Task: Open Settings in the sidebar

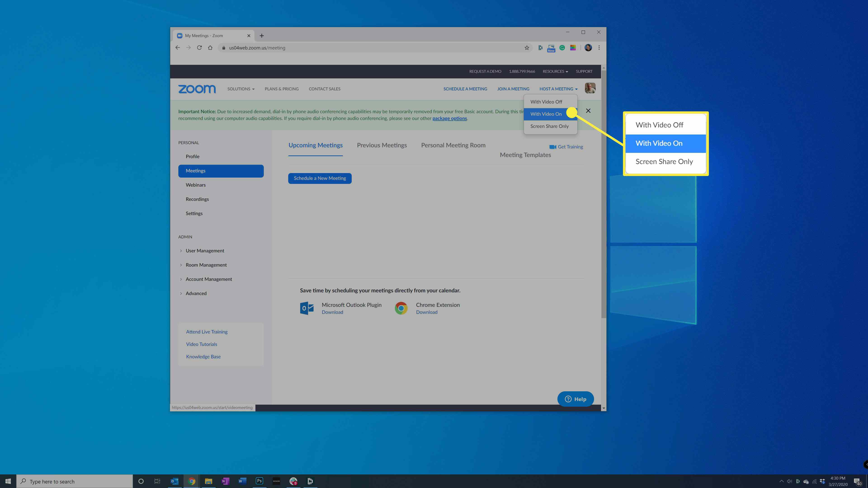Action: click(x=194, y=213)
